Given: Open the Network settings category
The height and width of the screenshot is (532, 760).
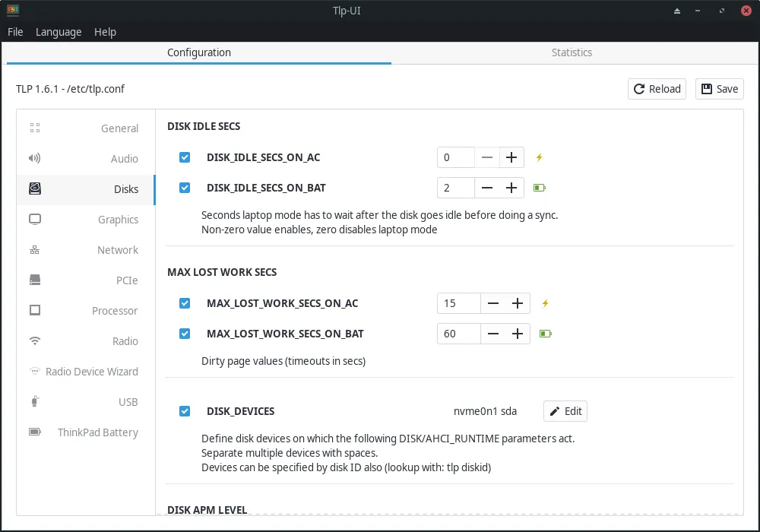Looking at the screenshot, I should coord(85,250).
